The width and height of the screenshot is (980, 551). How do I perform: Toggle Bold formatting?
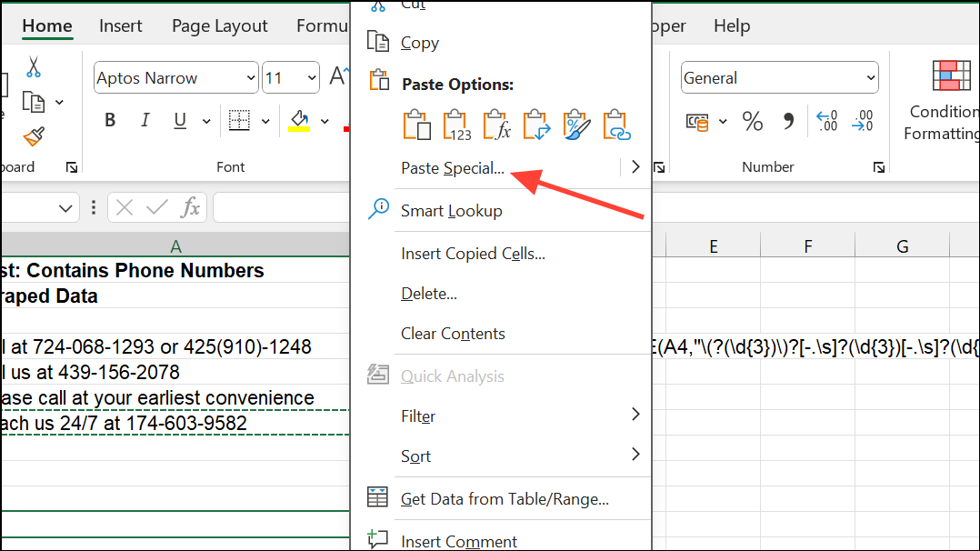click(109, 119)
